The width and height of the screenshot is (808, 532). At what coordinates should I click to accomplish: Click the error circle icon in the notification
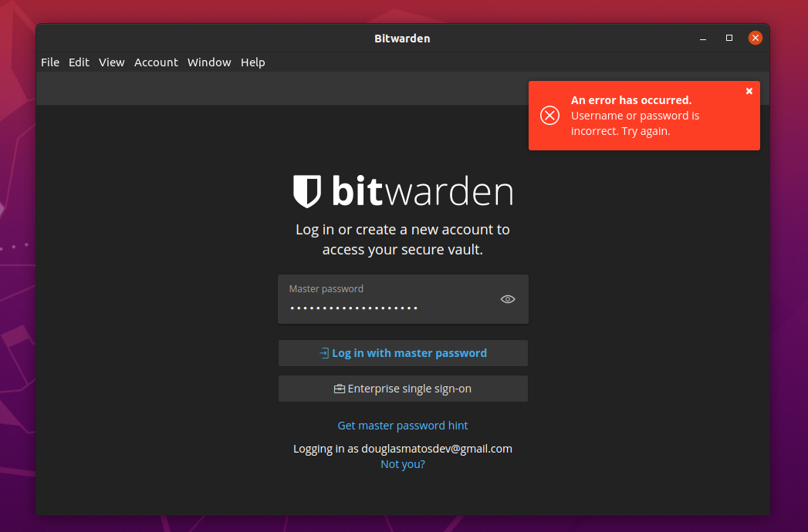549,116
